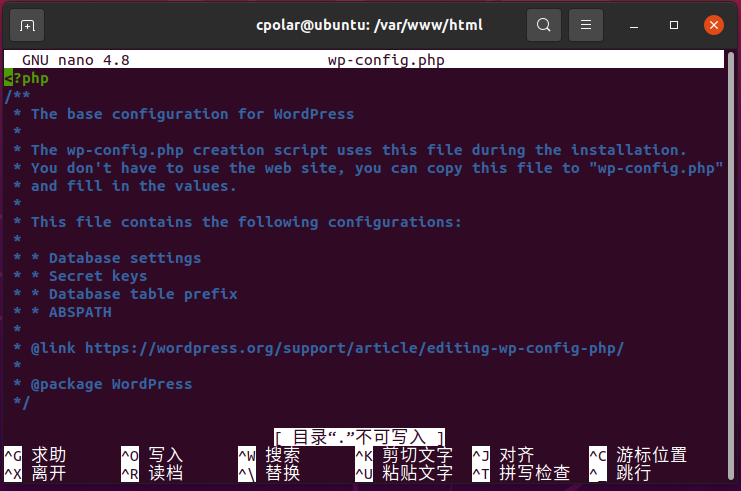The image size is (741, 491).
Task: Click the ^\ 替换 replace shortcut
Action: point(269,473)
